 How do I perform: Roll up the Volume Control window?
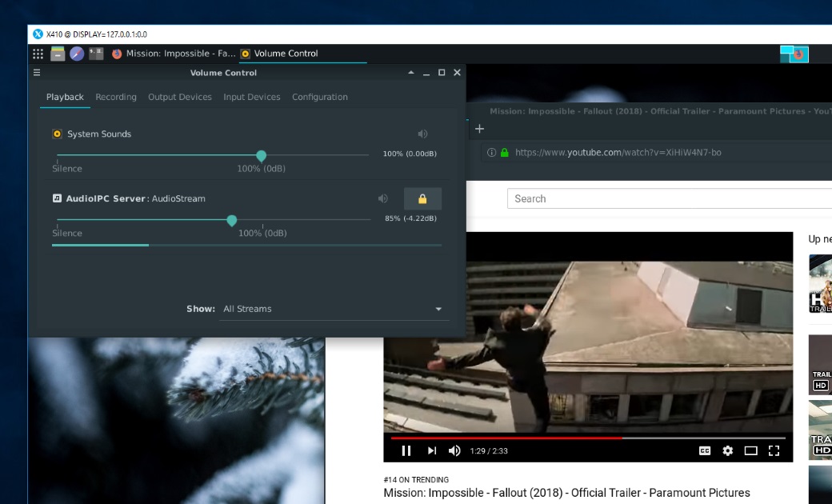[411, 73]
